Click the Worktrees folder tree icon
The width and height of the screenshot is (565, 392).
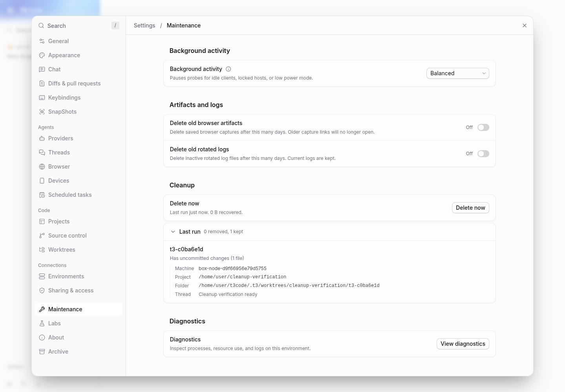click(42, 250)
